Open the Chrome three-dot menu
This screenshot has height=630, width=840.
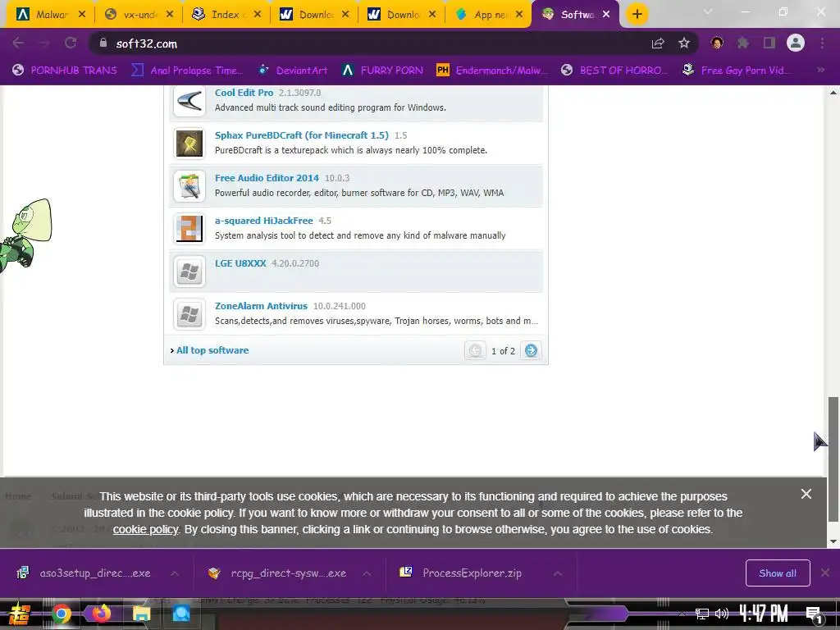click(x=822, y=43)
